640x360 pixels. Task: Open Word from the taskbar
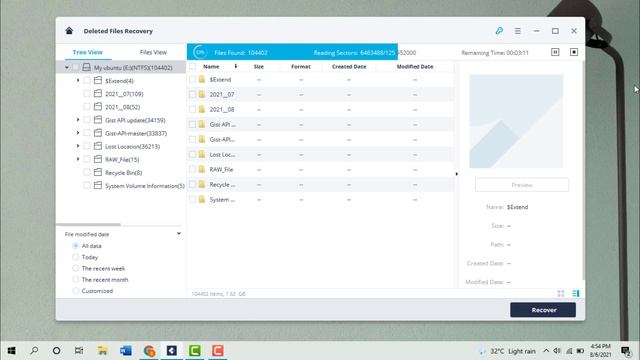click(126, 351)
